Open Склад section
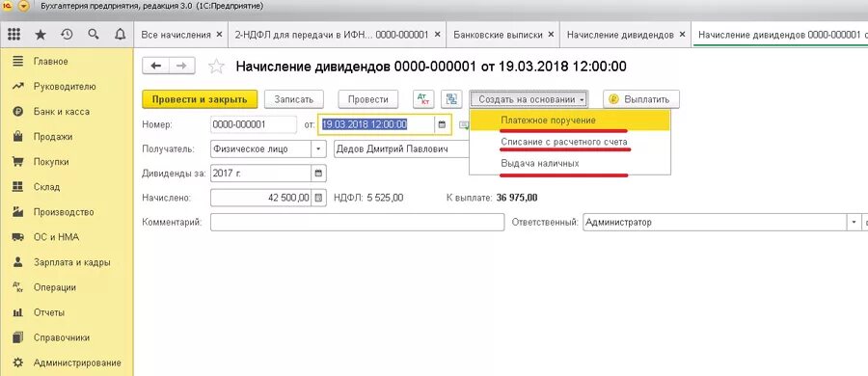868x376 pixels. coord(46,187)
